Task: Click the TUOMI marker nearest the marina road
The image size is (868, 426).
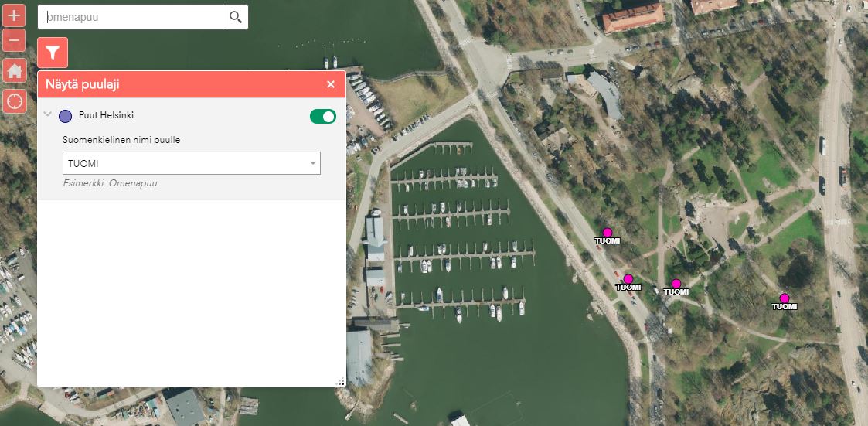Action: [x=628, y=279]
